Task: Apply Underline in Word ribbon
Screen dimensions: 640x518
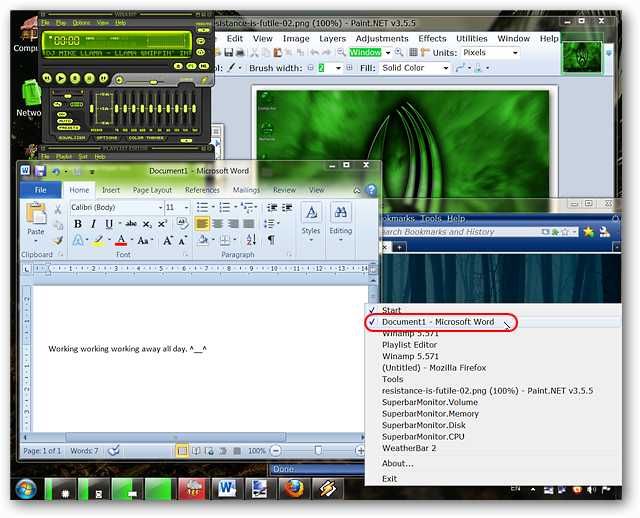Action: [x=109, y=224]
